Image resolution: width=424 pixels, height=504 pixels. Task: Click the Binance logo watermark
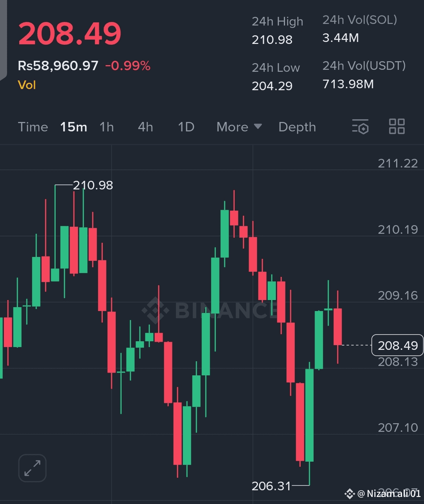(156, 310)
